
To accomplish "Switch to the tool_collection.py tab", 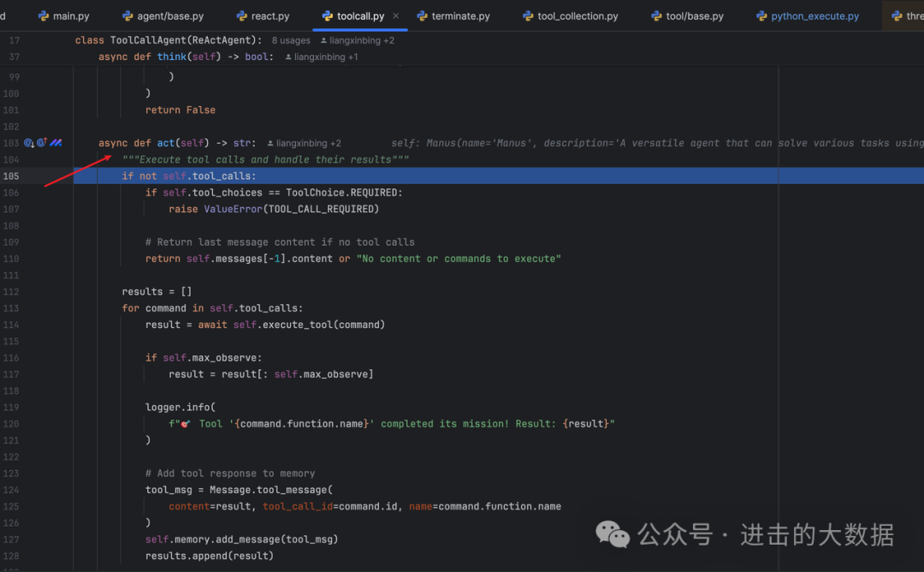I will coord(571,16).
